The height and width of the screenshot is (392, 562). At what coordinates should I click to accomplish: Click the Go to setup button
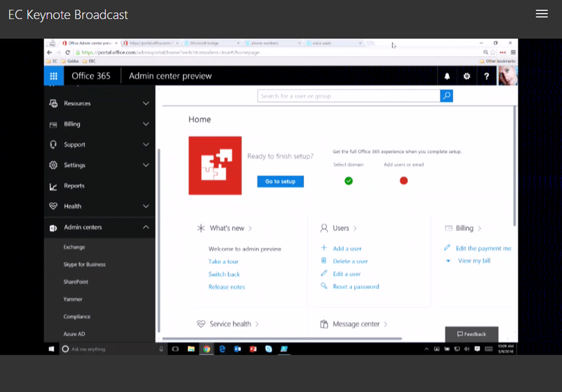[x=280, y=181]
